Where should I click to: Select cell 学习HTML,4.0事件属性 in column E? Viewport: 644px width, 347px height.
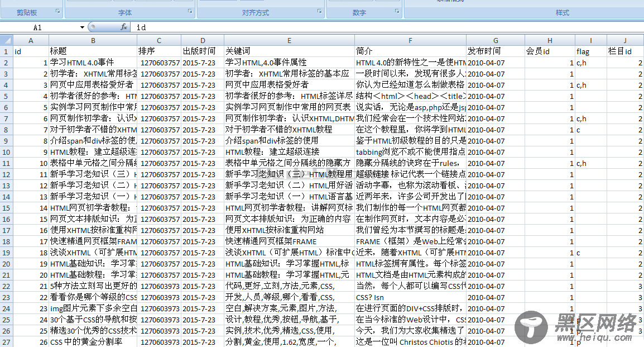pyautogui.click(x=289, y=63)
